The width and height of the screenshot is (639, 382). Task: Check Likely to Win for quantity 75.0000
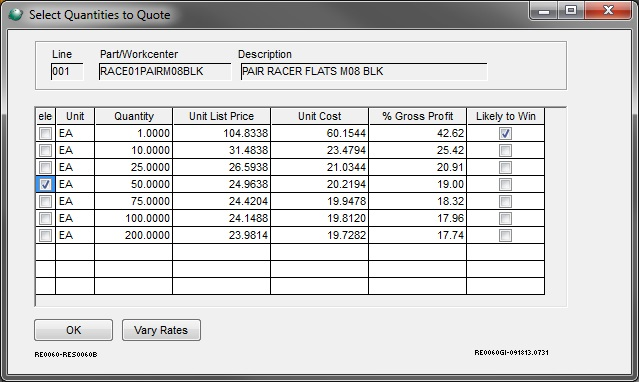coord(505,201)
